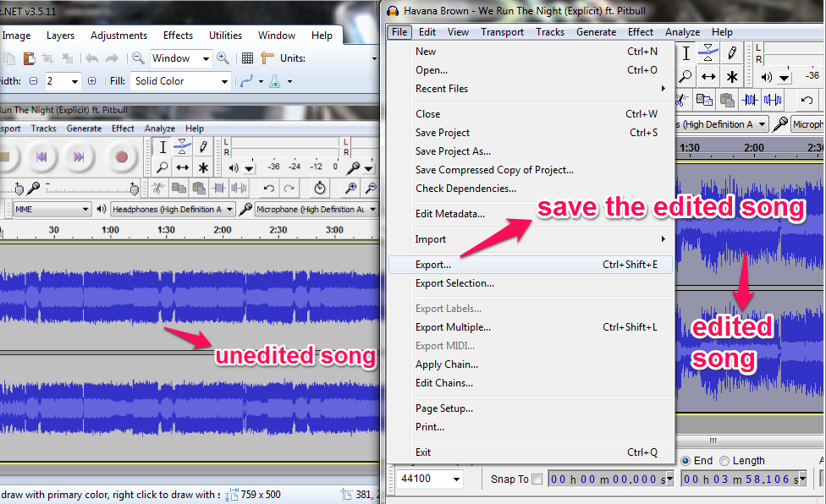Toggle Paint.NET pixel grid icon
826x504 pixels.
point(248,58)
